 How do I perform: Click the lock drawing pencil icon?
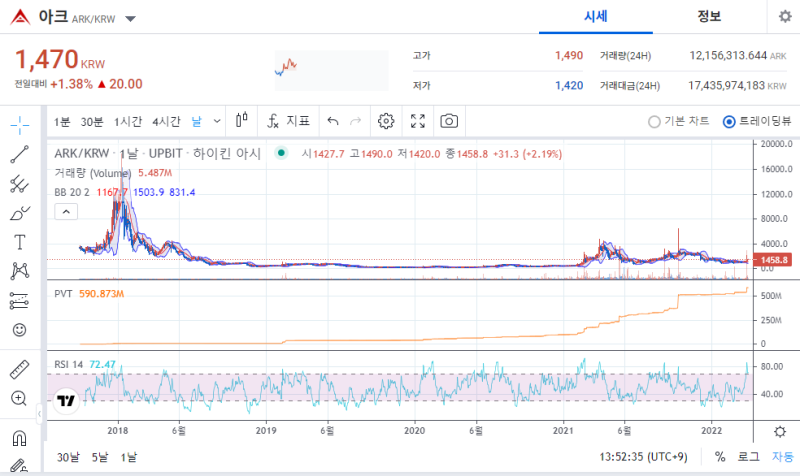coord(19,465)
